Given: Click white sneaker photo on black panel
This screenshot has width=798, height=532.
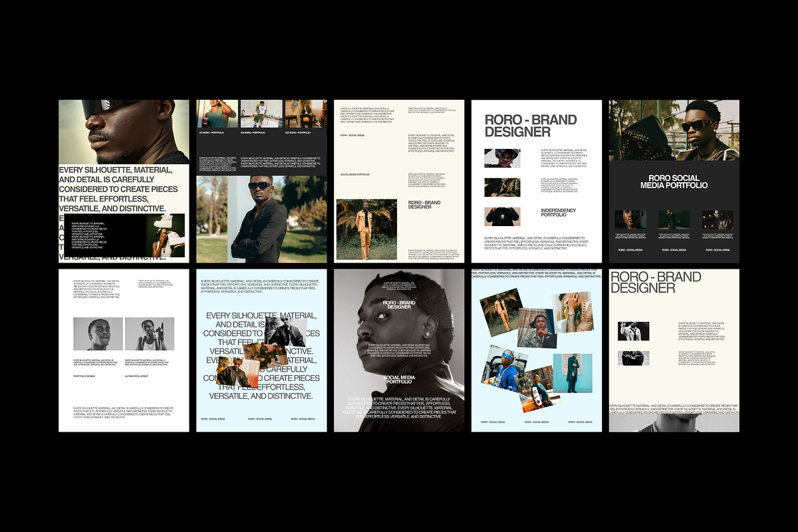Looking at the screenshot, I should [165, 236].
